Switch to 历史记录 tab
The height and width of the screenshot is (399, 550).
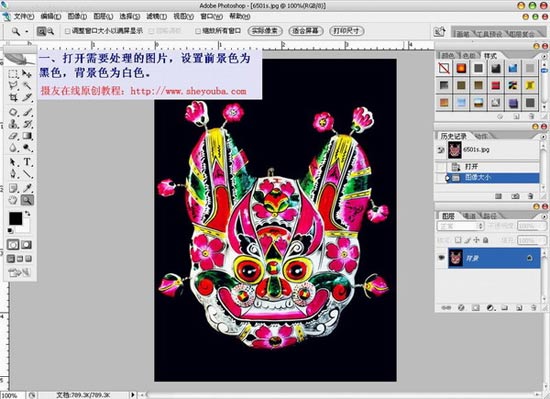tap(453, 136)
